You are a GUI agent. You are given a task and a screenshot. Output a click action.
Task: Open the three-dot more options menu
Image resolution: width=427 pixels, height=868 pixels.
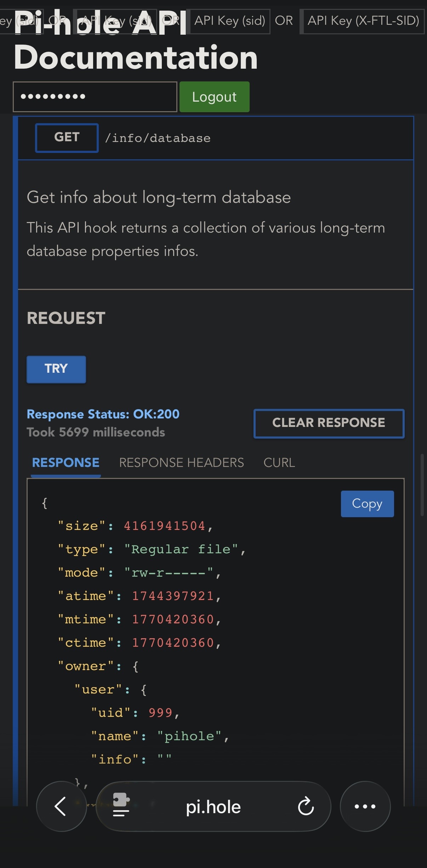click(x=365, y=806)
